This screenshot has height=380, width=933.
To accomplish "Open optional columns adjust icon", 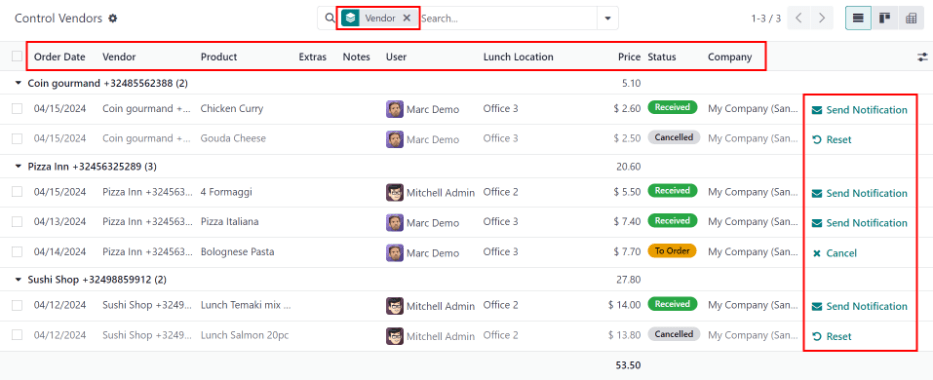I will pos(922,57).
